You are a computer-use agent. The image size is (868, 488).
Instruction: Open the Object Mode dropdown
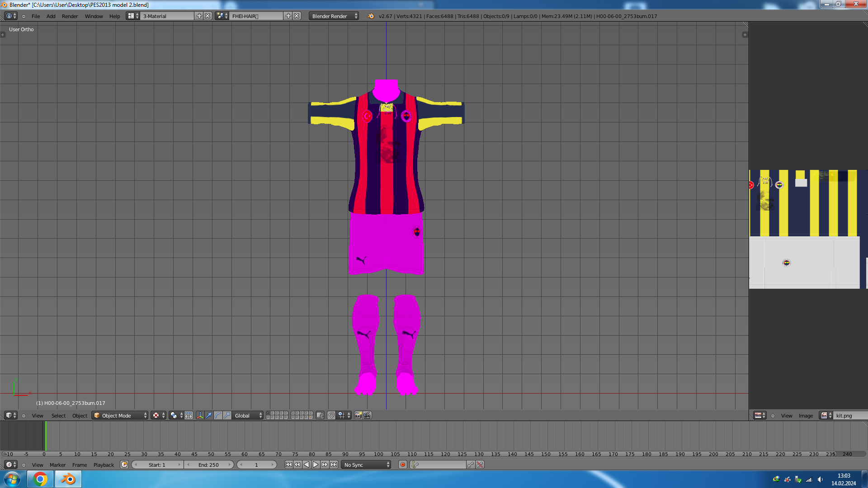click(120, 415)
